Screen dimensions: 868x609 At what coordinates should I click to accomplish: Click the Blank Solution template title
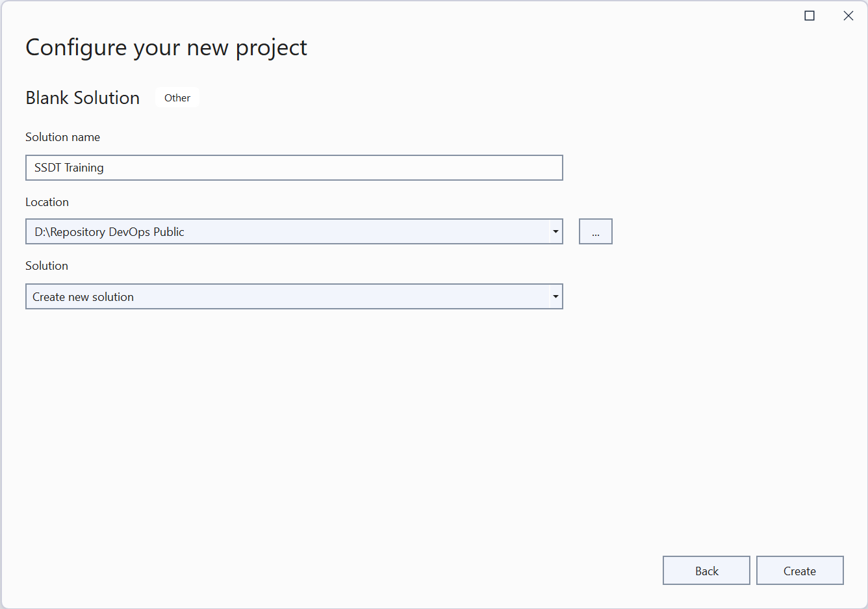(83, 98)
